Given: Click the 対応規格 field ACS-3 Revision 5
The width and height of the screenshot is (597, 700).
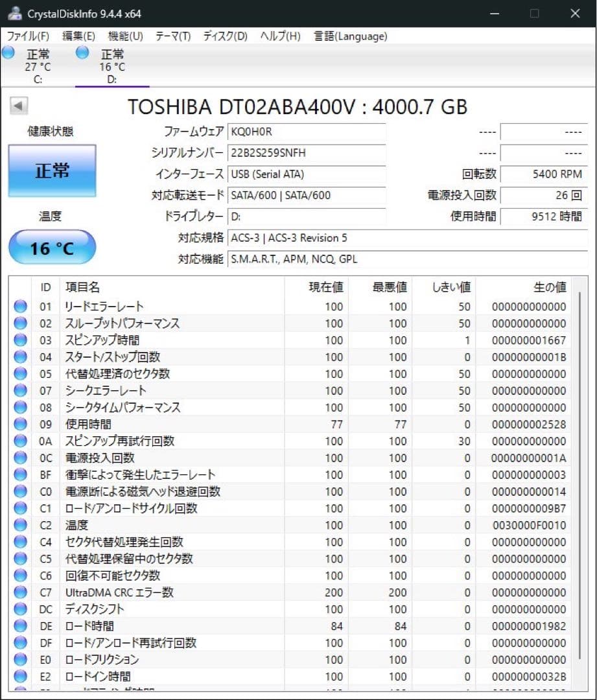Looking at the screenshot, I should [408, 237].
